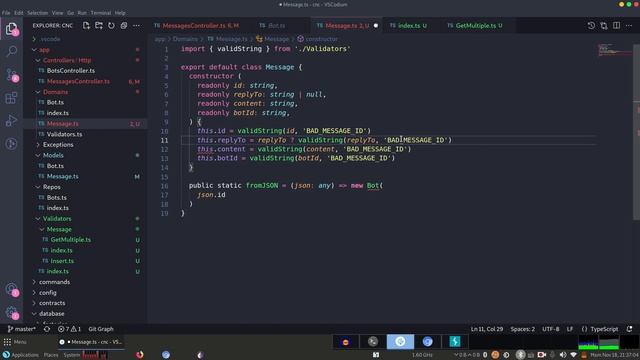Expand the commands folder
Image resolution: width=640 pixels, height=360 pixels.
tap(54, 282)
